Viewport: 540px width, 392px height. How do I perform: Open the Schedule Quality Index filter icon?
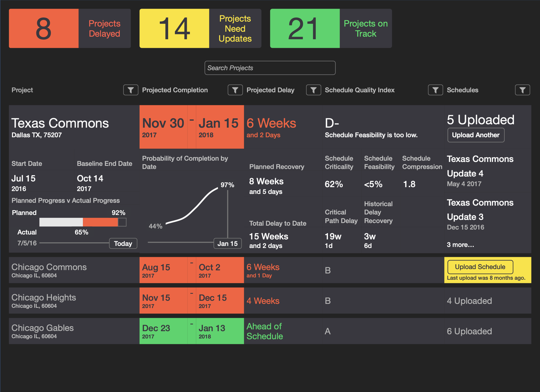[436, 90]
